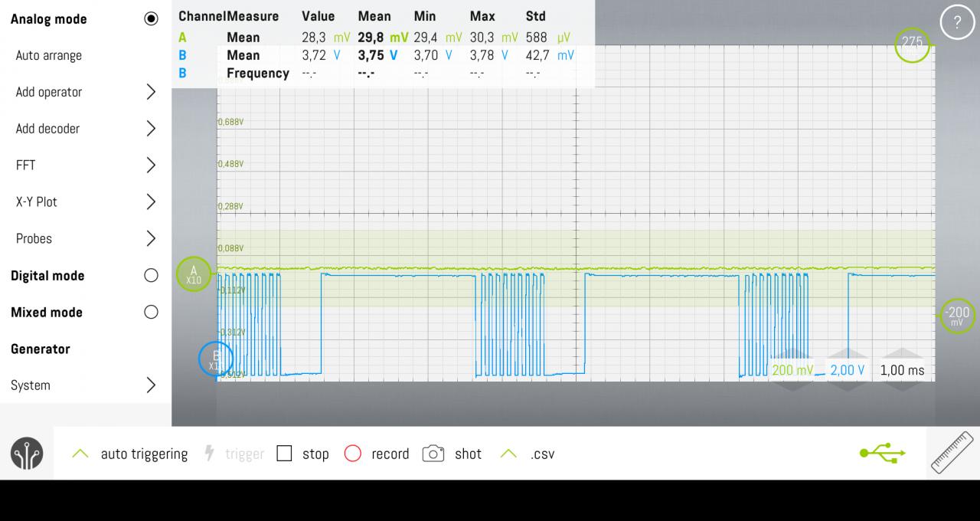Increase the 1,00 ms timebase with up arrow
Screen dimensions: 980x521
coord(903,353)
